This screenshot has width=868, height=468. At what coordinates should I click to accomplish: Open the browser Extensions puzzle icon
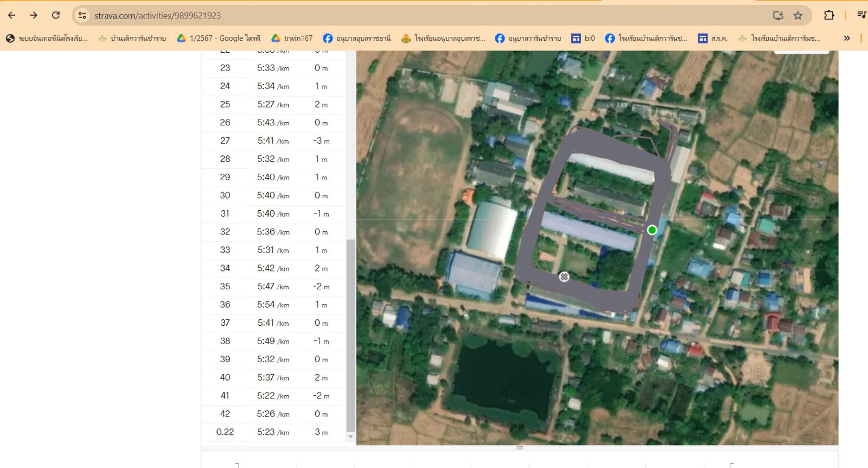[x=828, y=15]
